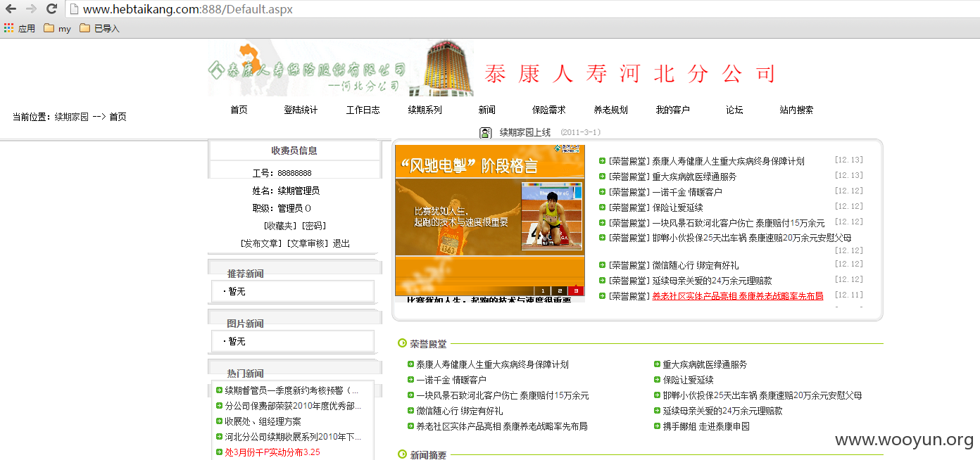Click the browser Back arrow

tap(11, 9)
